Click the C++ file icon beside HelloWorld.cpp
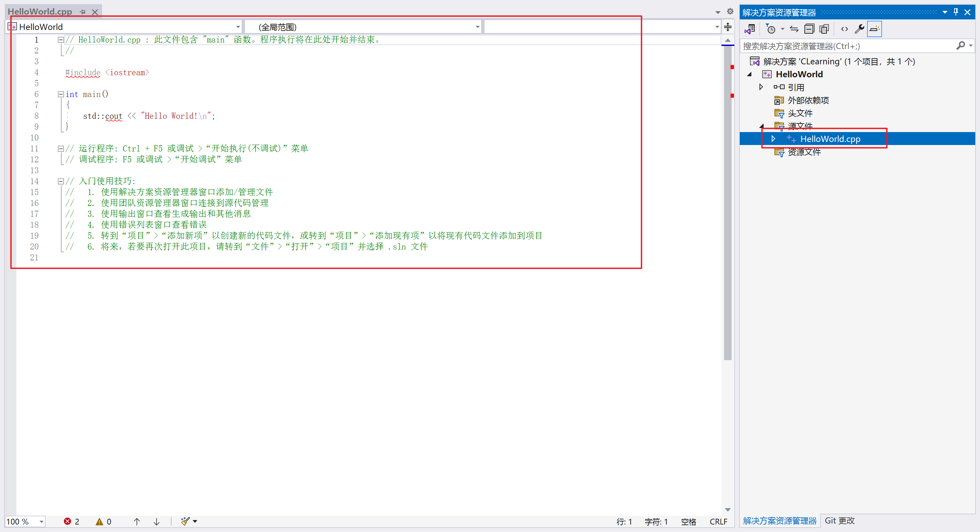Viewport: 980px width, 532px height. (x=791, y=139)
